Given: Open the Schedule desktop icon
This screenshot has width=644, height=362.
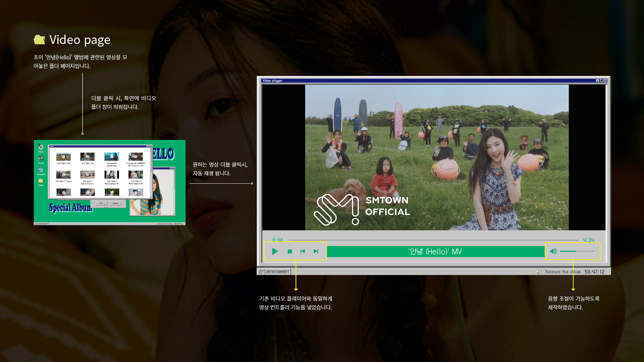Looking at the screenshot, I should tap(41, 171).
